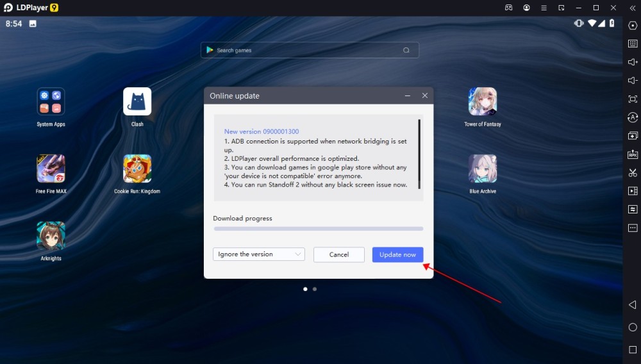Viewport: 641px width, 364px height.
Task: Open the synchronizer icon in sidebar
Action: pyautogui.click(x=633, y=210)
